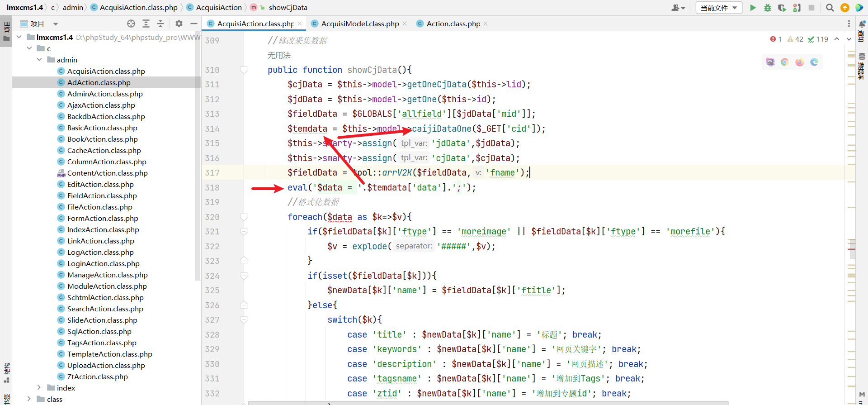Go to next highlighted problem arrow

pyautogui.click(x=849, y=39)
